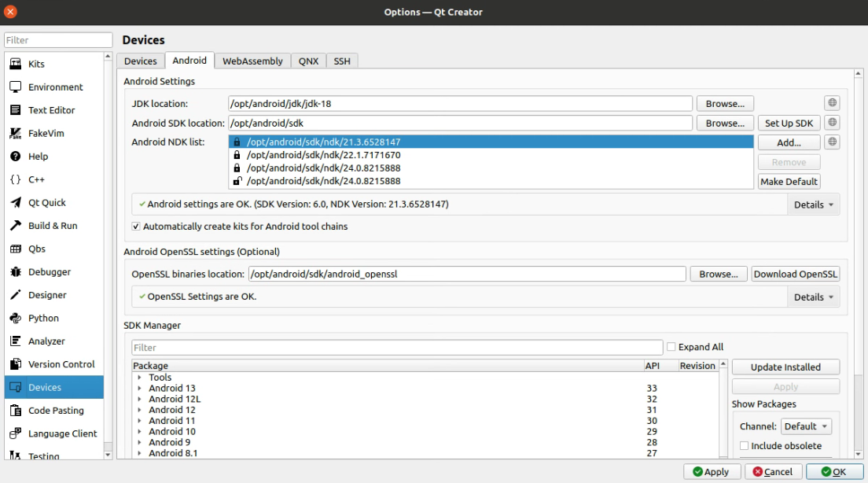Open the Android settings Details dropdown
The image size is (868, 483).
(814, 205)
